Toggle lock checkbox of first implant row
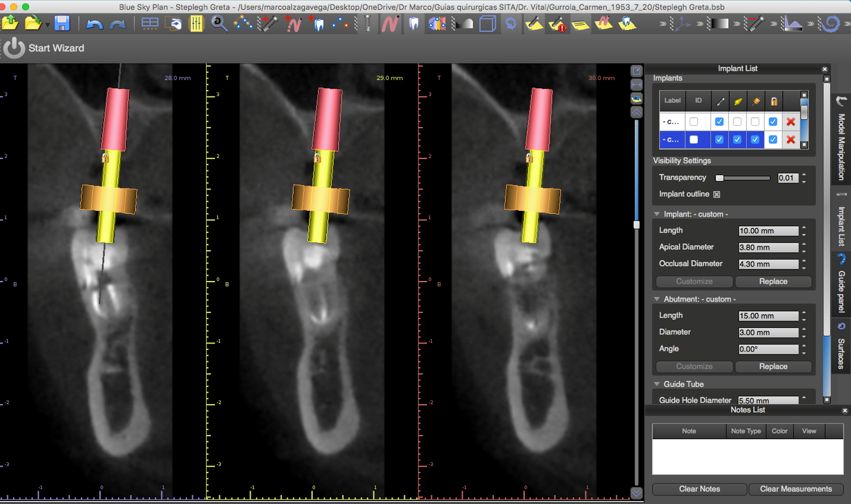This screenshot has height=504, width=851. click(x=773, y=122)
